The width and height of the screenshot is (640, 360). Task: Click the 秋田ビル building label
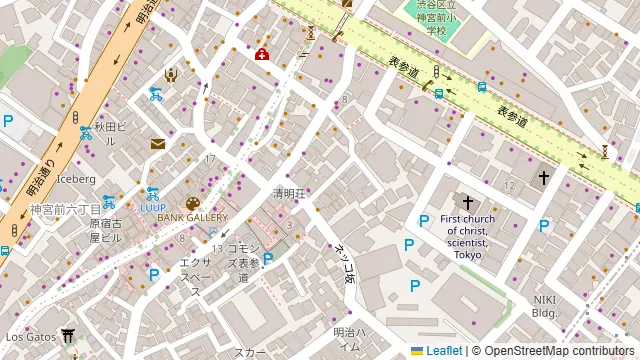tap(111, 133)
